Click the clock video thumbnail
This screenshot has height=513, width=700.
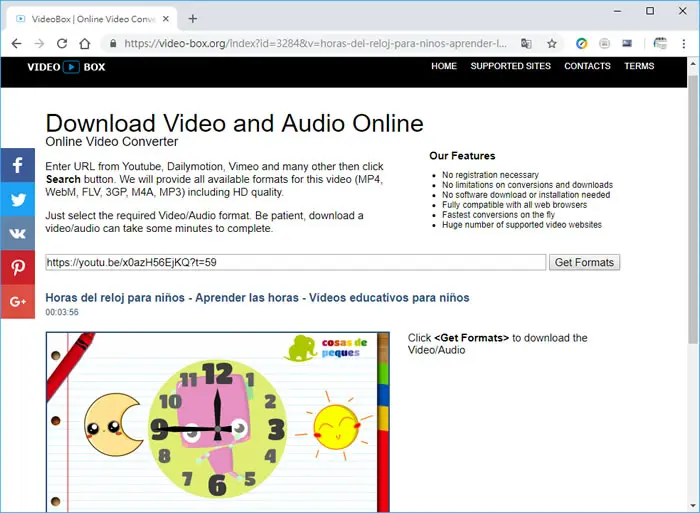[218, 422]
